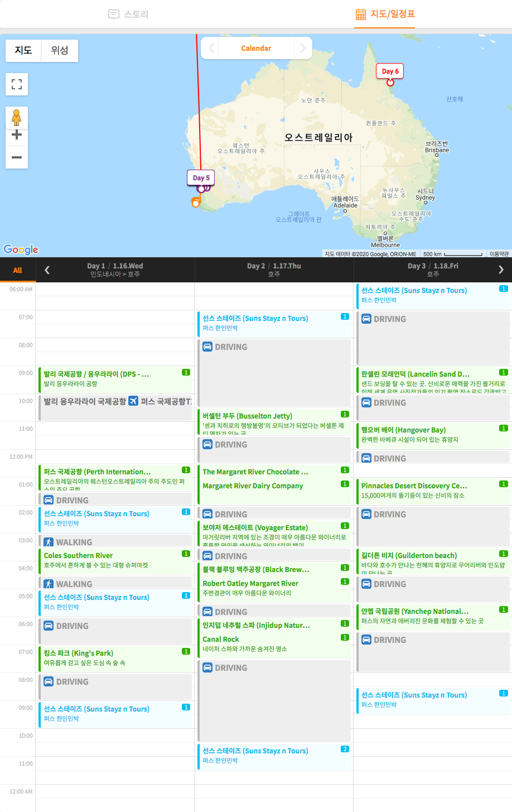The height and width of the screenshot is (812, 512).
Task: Open the 이용약관 terms link
Action: click(x=499, y=253)
